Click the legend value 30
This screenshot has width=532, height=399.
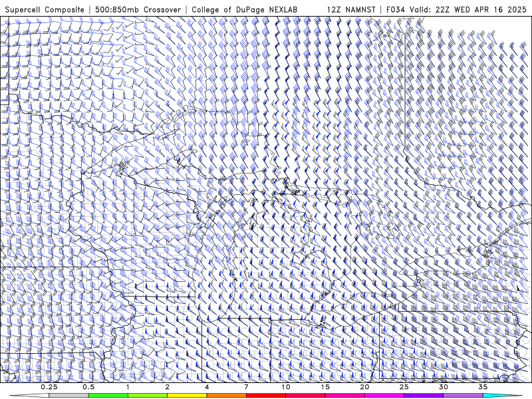[x=443, y=387]
